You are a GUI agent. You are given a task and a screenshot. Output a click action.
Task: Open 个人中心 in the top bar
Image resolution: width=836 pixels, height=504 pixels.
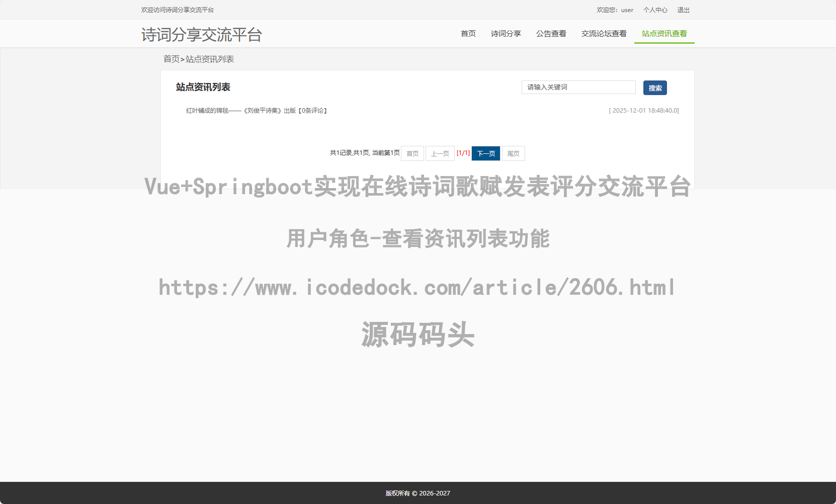coord(655,10)
